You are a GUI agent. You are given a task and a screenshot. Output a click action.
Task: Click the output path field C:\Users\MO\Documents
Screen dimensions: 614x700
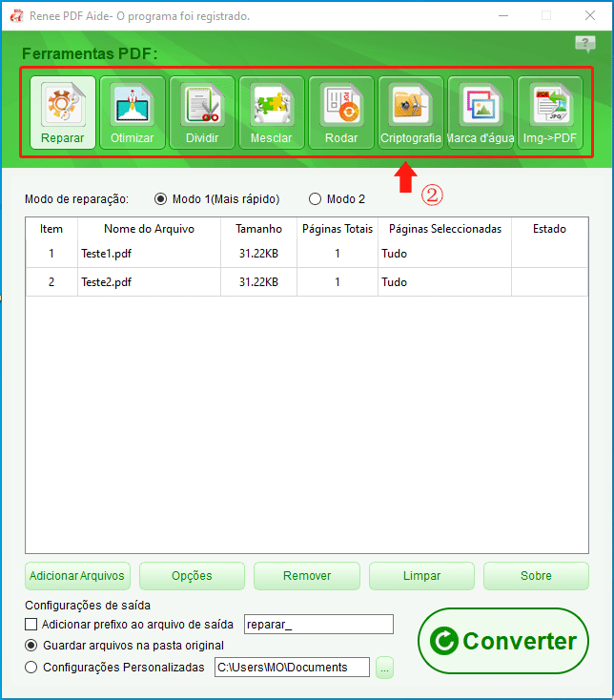click(292, 667)
